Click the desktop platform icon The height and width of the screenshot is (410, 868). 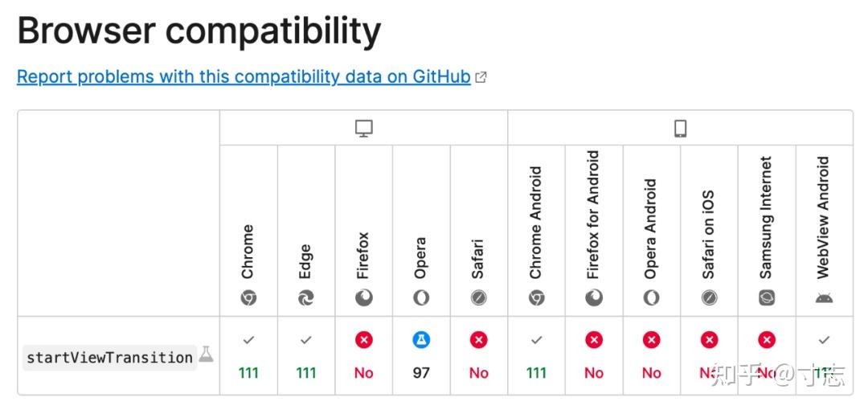tap(364, 128)
